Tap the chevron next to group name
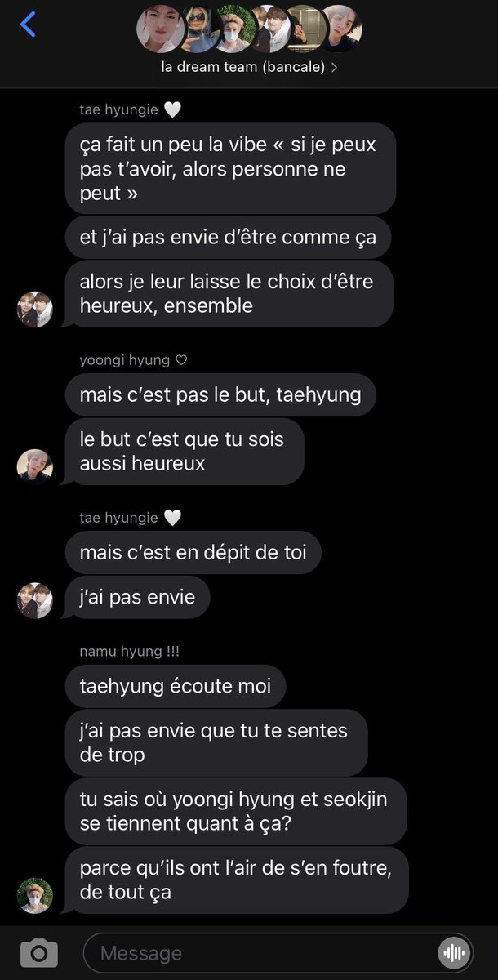This screenshot has height=980, width=498. pyautogui.click(x=334, y=67)
